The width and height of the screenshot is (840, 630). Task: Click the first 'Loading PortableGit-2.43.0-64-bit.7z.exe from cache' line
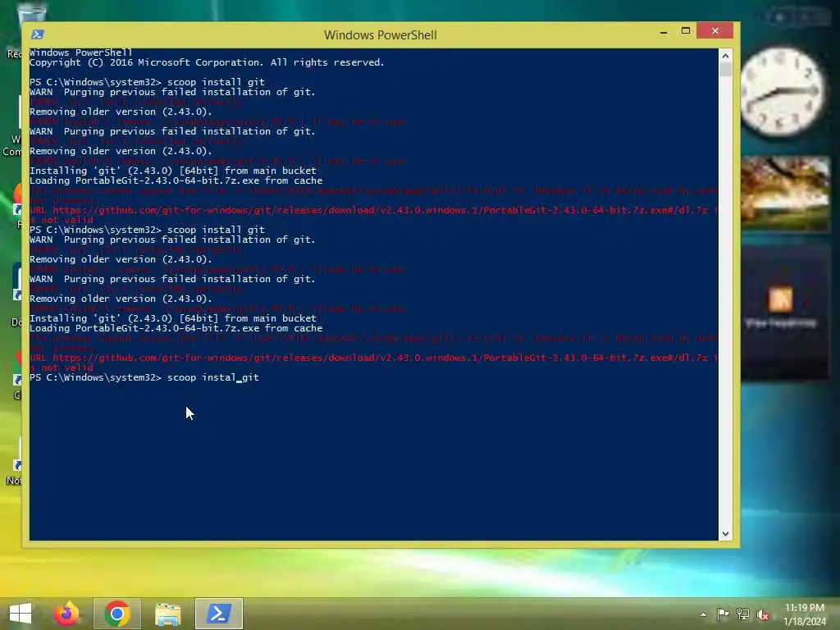pyautogui.click(x=176, y=180)
